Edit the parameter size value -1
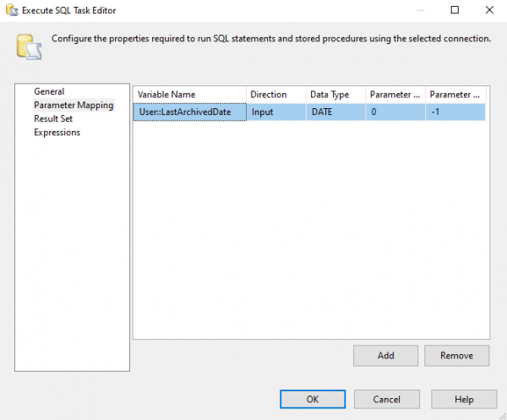 pos(455,112)
